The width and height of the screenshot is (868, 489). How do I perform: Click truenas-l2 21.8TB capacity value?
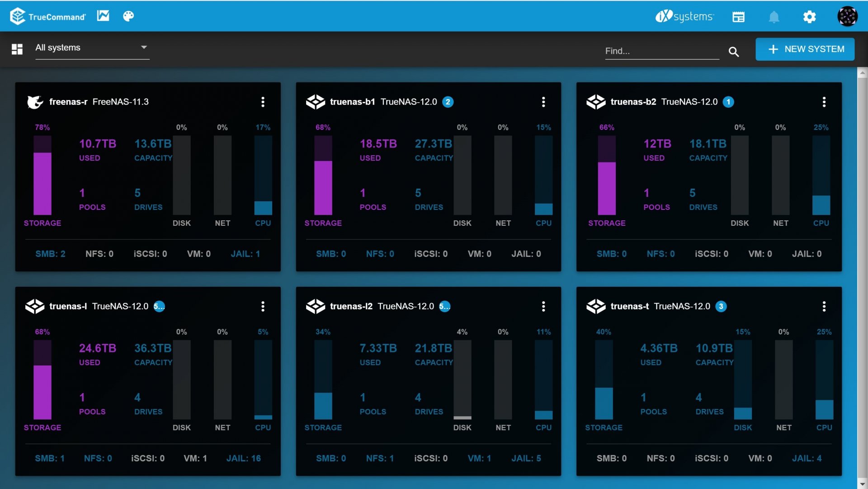click(x=433, y=348)
